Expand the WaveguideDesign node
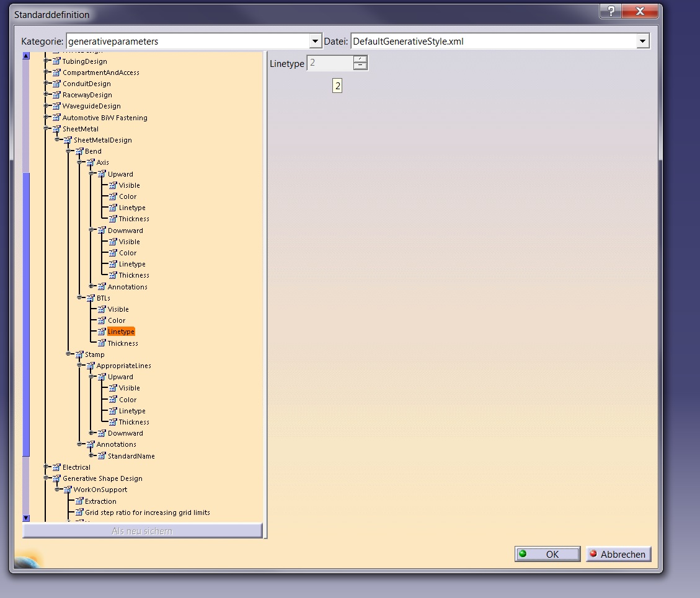 (x=46, y=105)
